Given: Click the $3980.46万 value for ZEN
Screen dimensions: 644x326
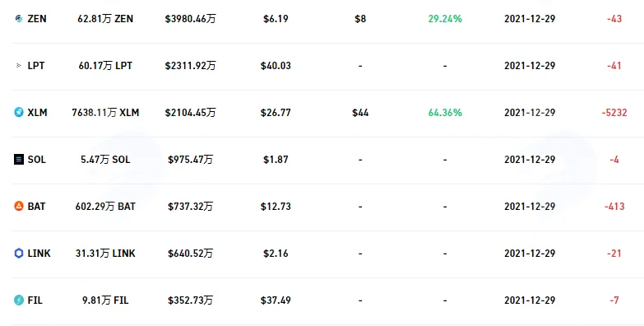Looking at the screenshot, I should point(190,19).
